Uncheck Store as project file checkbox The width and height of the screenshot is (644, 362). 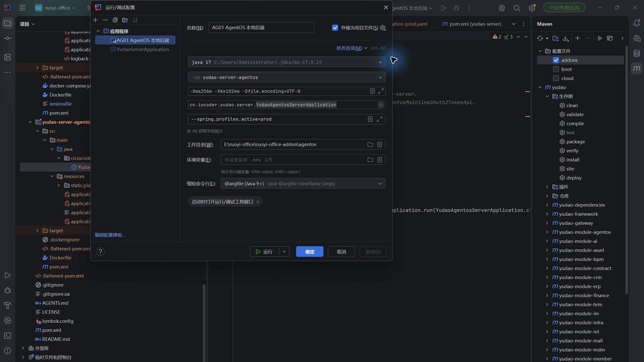point(335,28)
